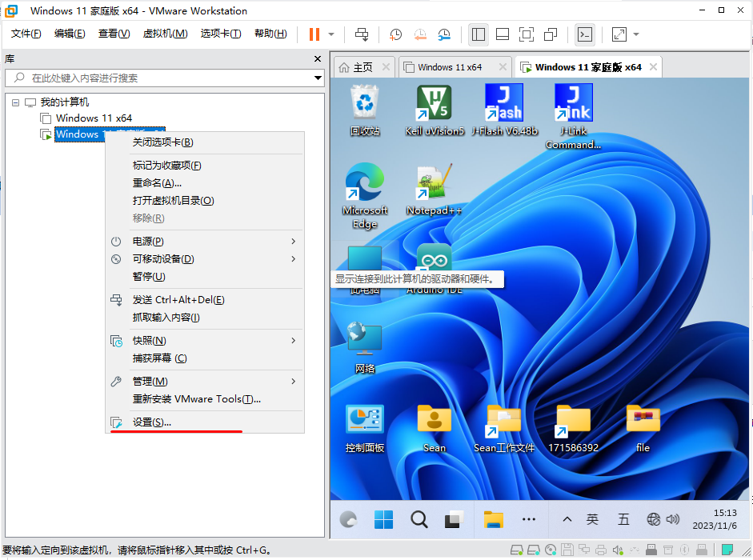Toggle the thumbnail bar view icon
This screenshot has width=753, height=560.
click(503, 34)
